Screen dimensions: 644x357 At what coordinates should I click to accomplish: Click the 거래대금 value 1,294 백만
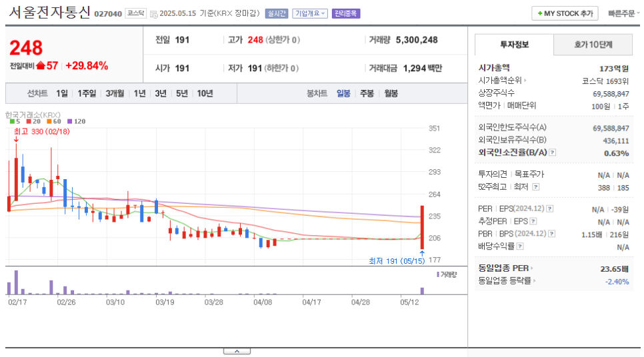[422, 69]
